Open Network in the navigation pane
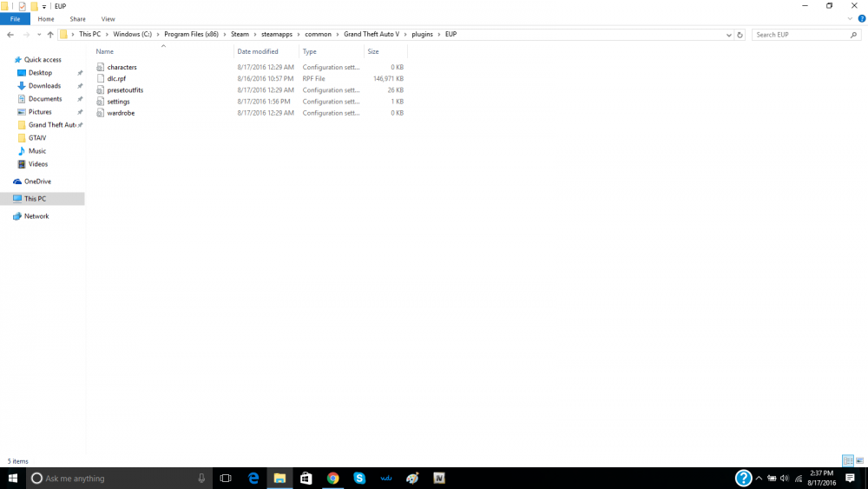Image resolution: width=868 pixels, height=489 pixels. click(x=36, y=216)
